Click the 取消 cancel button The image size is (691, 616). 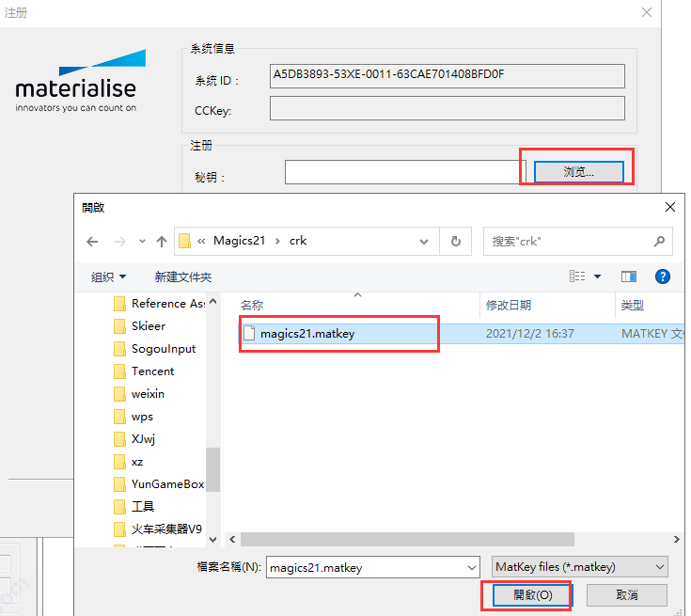pos(627,595)
